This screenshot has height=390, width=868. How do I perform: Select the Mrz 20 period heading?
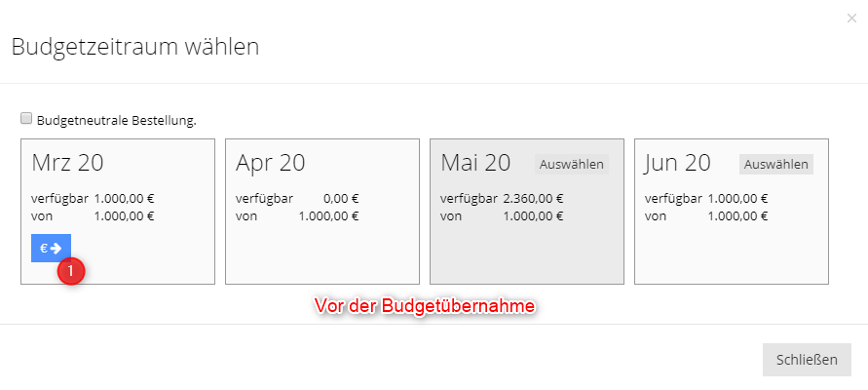click(67, 163)
